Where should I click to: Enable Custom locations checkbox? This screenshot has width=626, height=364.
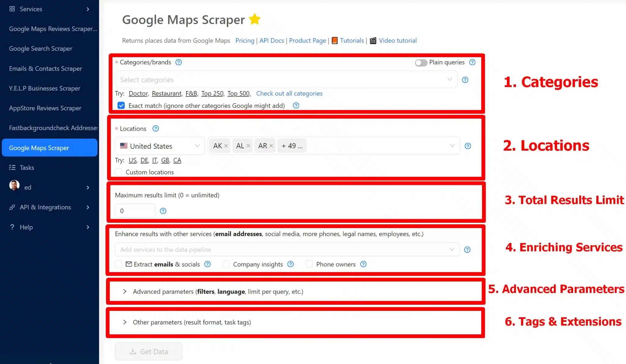pyautogui.click(x=119, y=172)
